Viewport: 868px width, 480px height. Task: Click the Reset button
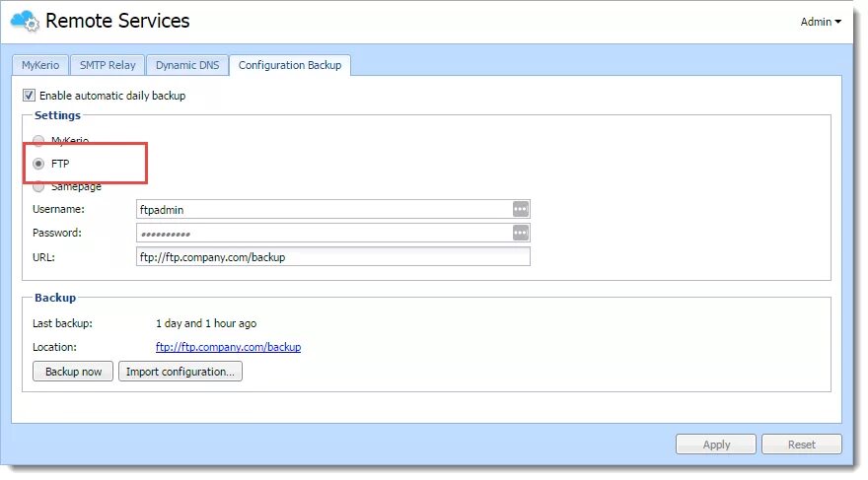802,445
